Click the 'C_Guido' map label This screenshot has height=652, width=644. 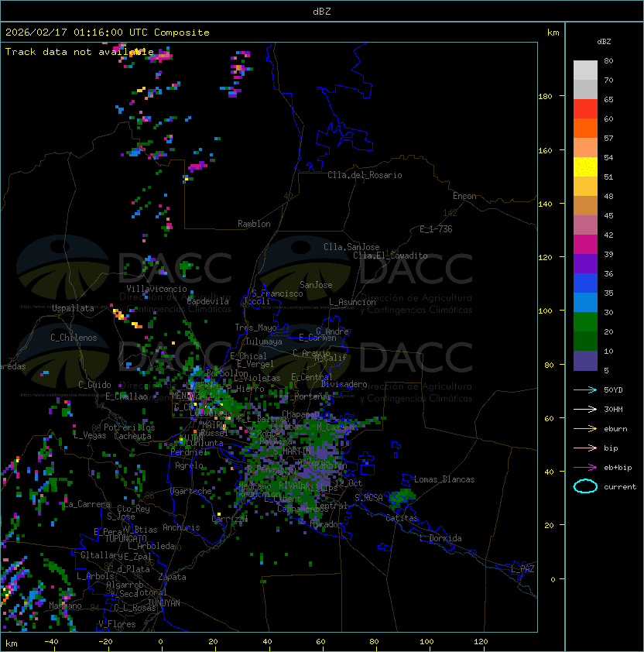pyautogui.click(x=94, y=385)
